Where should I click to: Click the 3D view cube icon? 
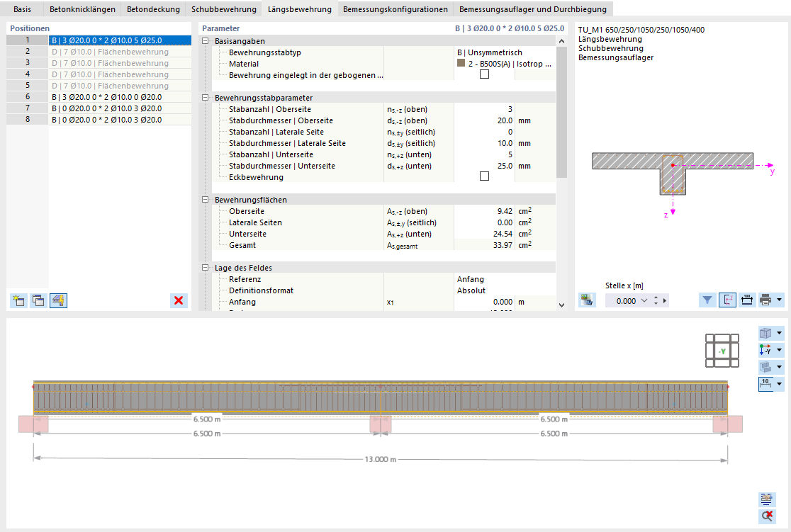(765, 334)
